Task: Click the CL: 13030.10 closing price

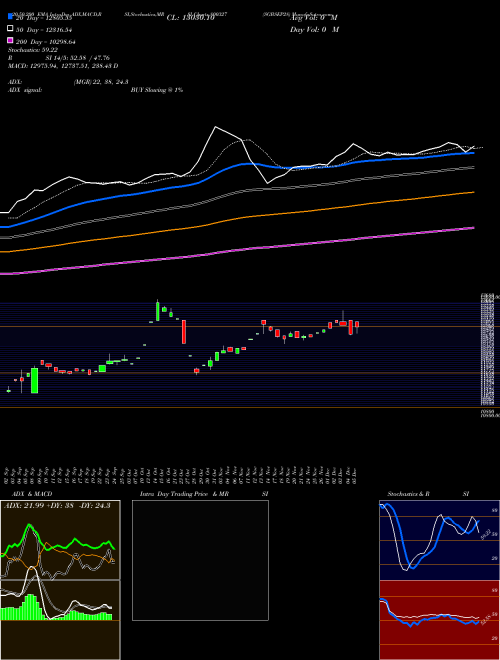Action: [191, 18]
